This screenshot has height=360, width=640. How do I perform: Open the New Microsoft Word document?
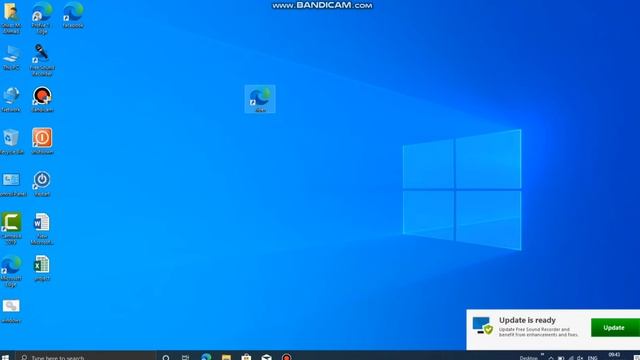point(42,229)
